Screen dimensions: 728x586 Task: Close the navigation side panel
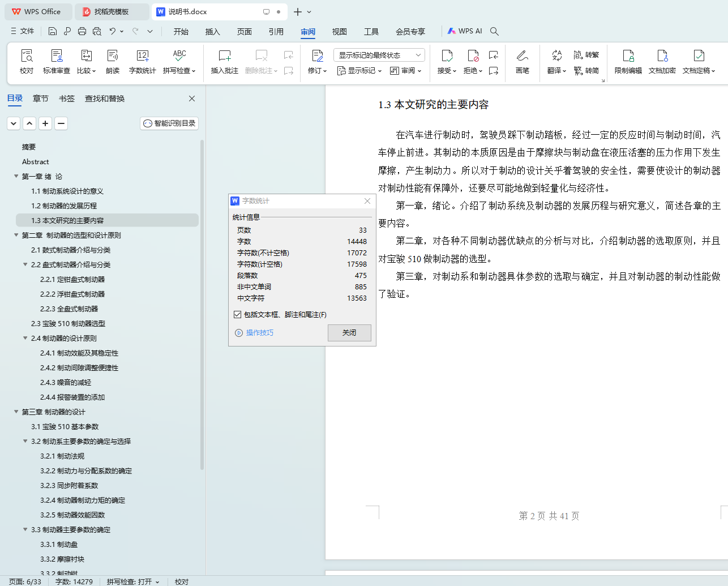(x=192, y=99)
